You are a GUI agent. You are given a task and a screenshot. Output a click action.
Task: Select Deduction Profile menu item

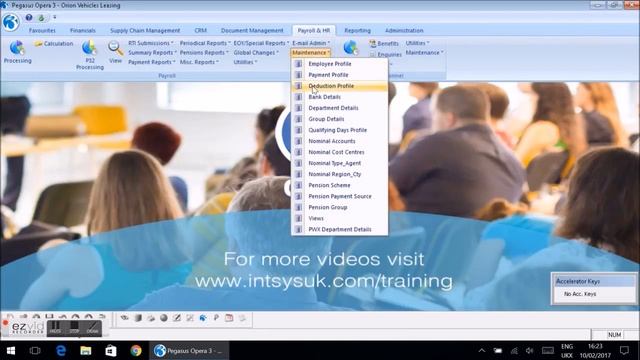point(340,86)
